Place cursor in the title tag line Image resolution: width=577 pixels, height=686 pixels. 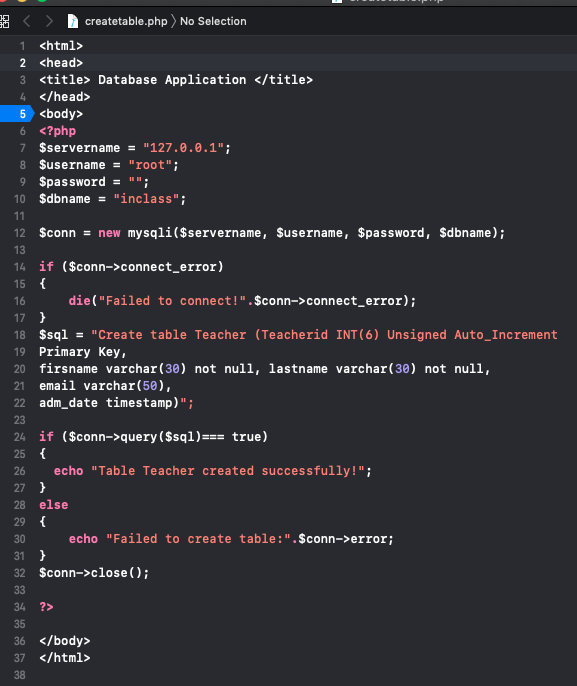[x=176, y=80]
